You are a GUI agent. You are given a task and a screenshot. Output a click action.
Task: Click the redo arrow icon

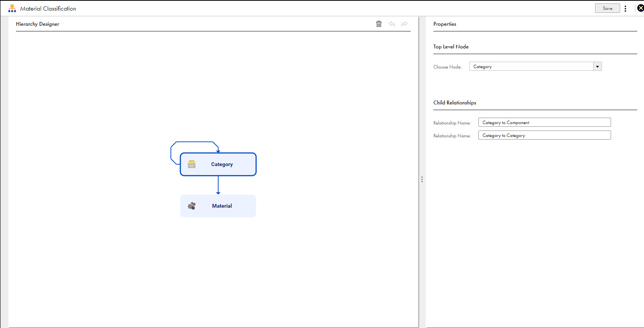click(405, 24)
